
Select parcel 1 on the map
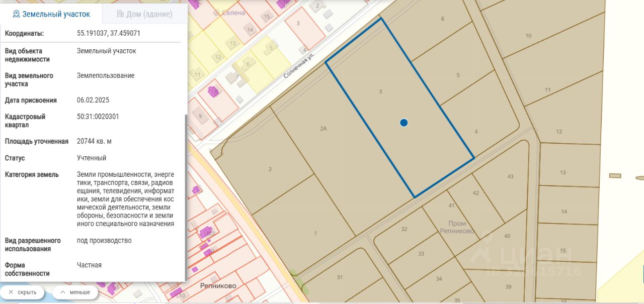(x=315, y=233)
